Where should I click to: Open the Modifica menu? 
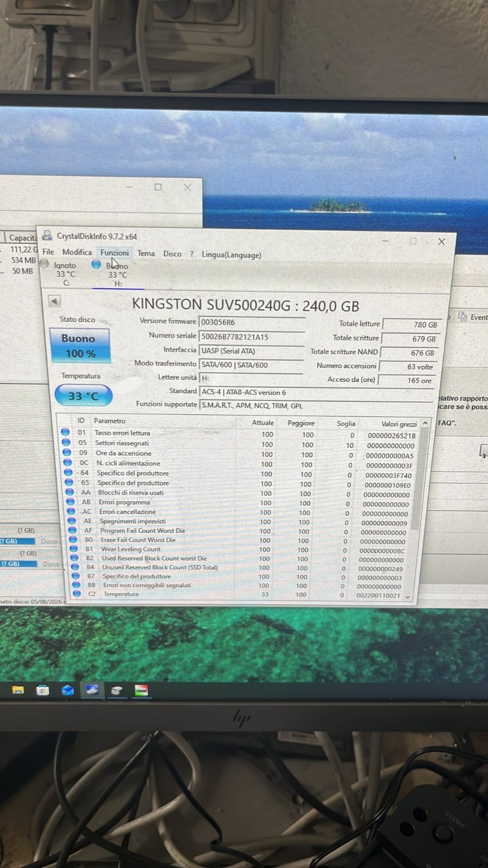click(x=77, y=252)
